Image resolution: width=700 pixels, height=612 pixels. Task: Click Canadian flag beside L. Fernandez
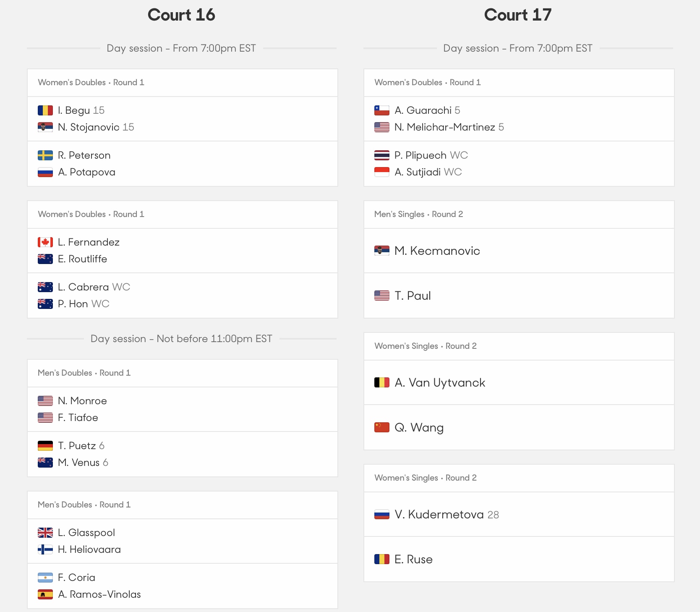pos(45,242)
